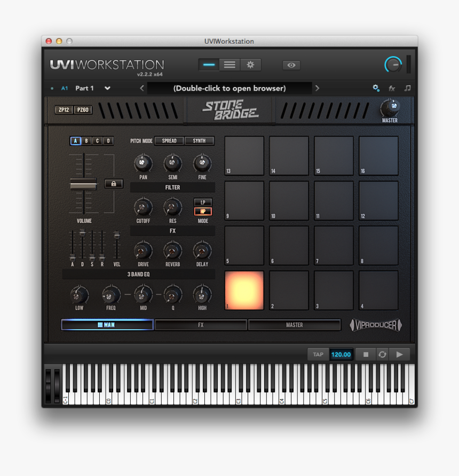Click the left arrow beside the browser field
459x476 pixels.
[142, 88]
